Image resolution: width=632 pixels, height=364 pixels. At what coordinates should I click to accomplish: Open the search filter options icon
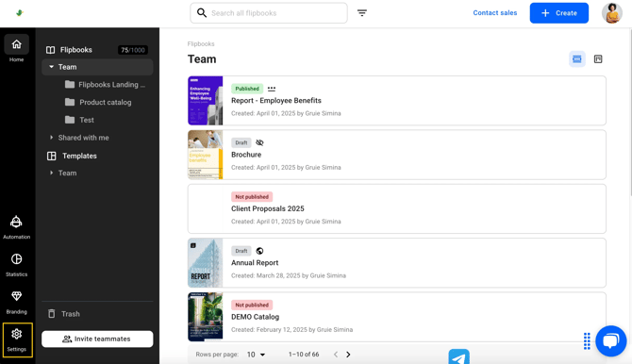pos(362,13)
